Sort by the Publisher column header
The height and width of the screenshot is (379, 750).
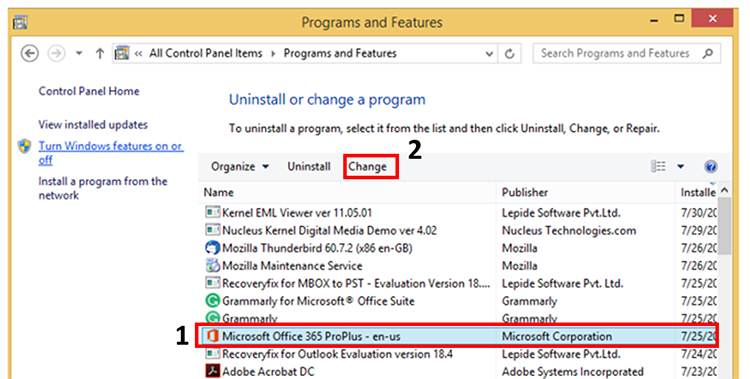[585, 192]
